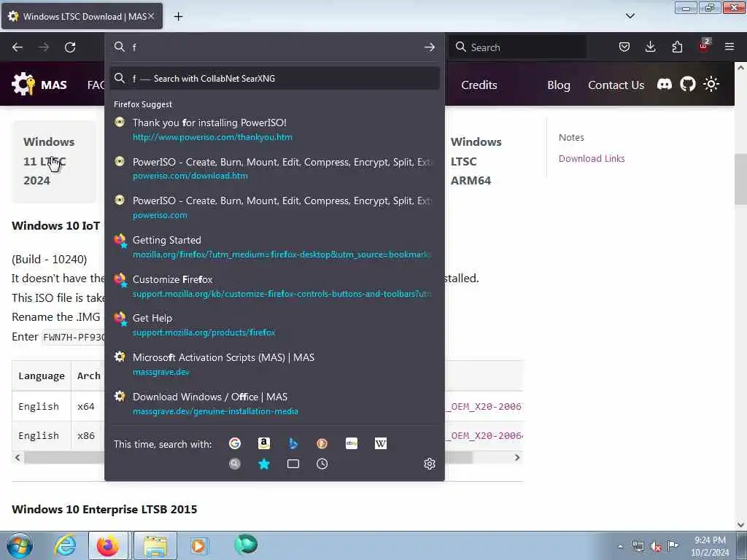Select the Windows 11 LTSC 2024 tab
This screenshot has height=560, width=747.
click(54, 161)
